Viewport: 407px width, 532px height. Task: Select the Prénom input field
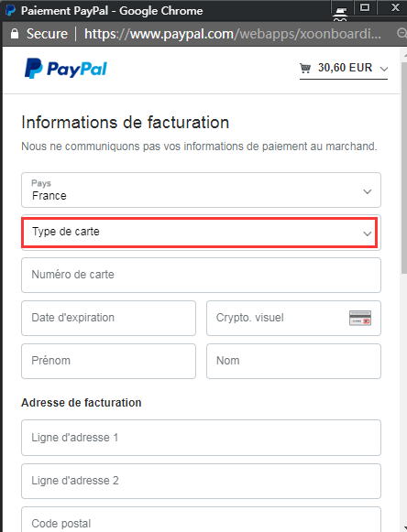pos(108,361)
